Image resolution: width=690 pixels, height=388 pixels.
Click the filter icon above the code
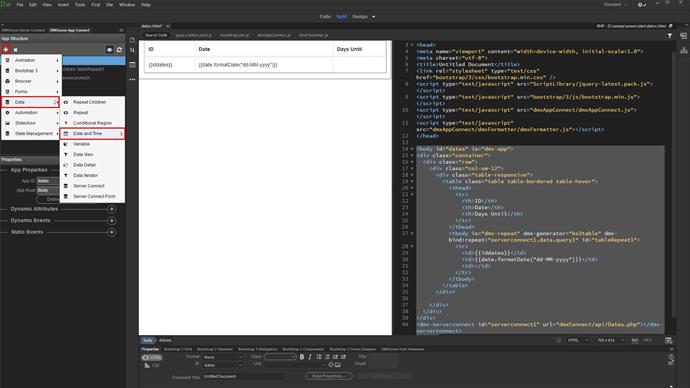(670, 36)
